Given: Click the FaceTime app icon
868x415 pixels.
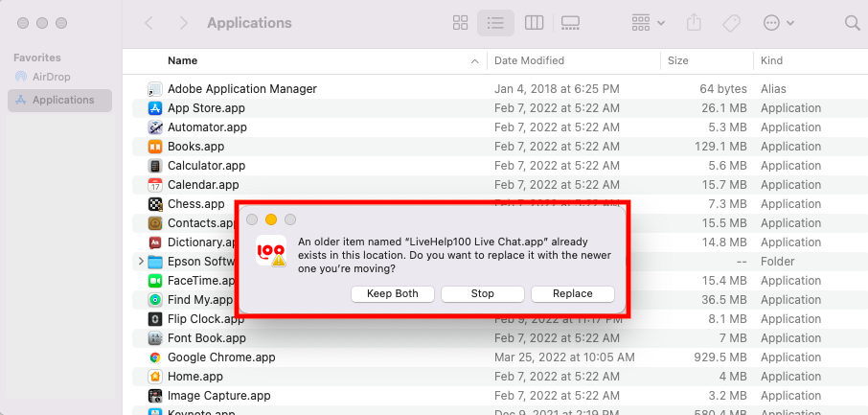Looking at the screenshot, I should 155,281.
